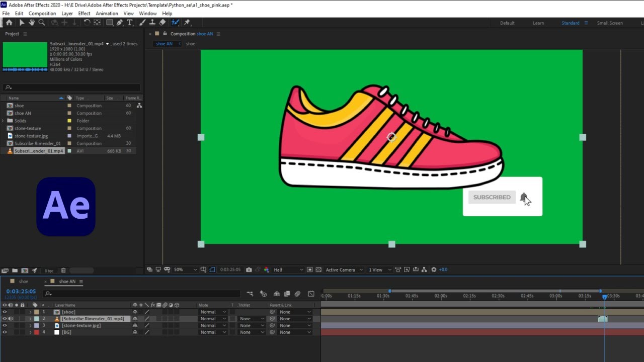Click the 0:03:25:05 current time display
Image resolution: width=644 pixels, height=362 pixels.
click(x=21, y=292)
